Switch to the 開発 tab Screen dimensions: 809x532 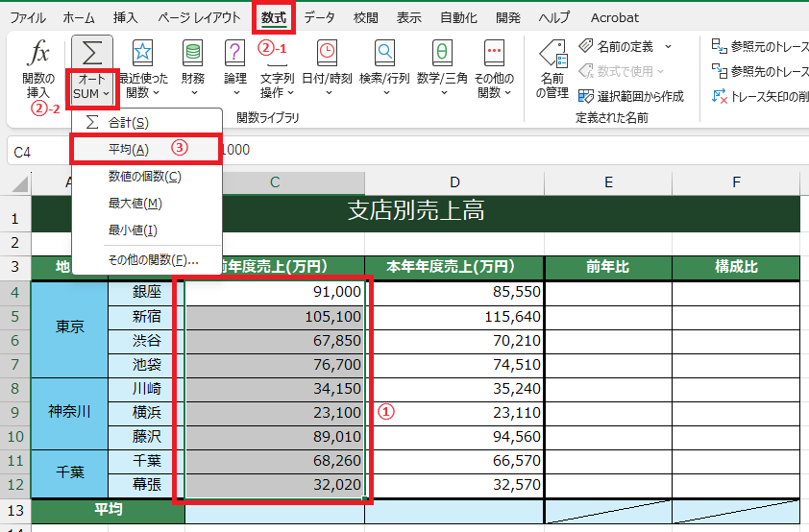(508, 17)
